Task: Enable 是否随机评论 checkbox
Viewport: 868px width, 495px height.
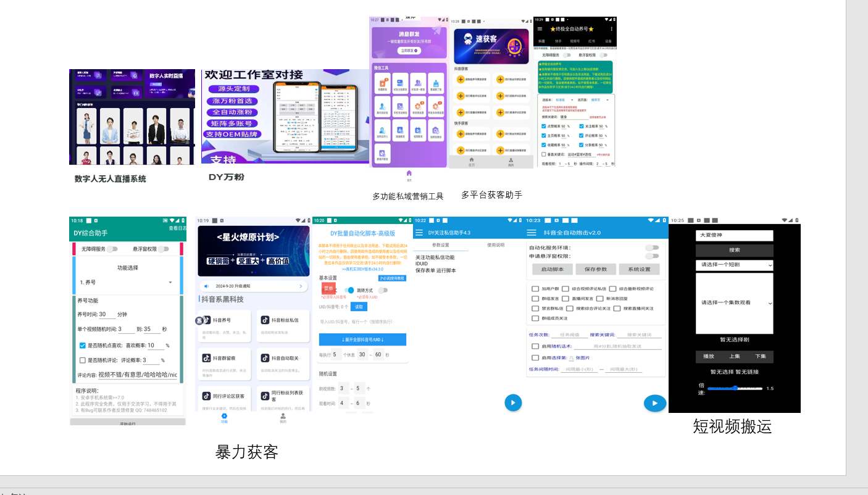Action: 83,360
